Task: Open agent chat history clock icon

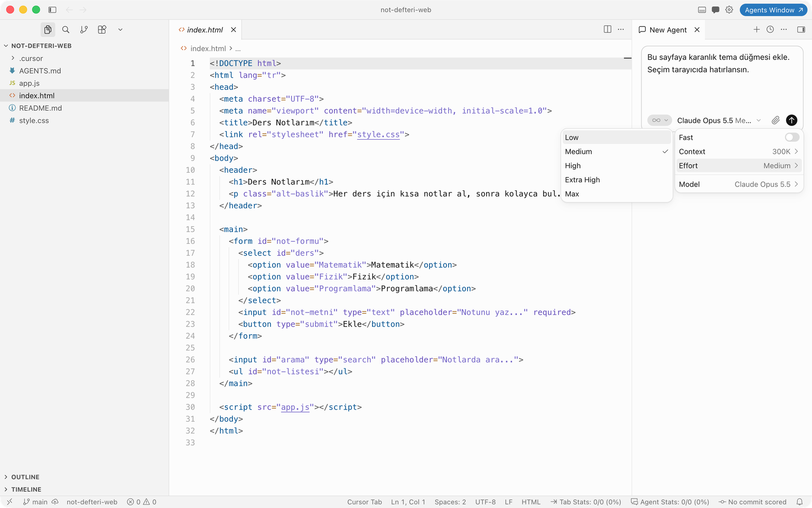Action: (x=770, y=29)
